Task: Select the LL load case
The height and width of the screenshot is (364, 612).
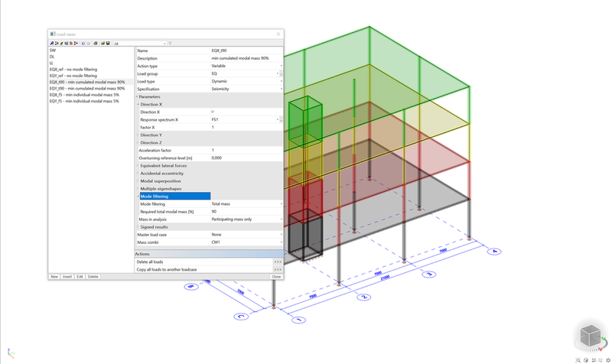Action: [51, 63]
